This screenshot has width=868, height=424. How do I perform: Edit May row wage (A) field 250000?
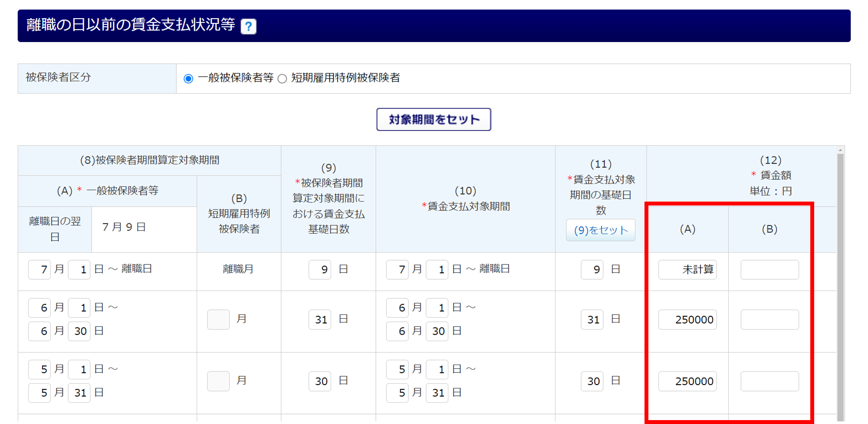(x=687, y=381)
